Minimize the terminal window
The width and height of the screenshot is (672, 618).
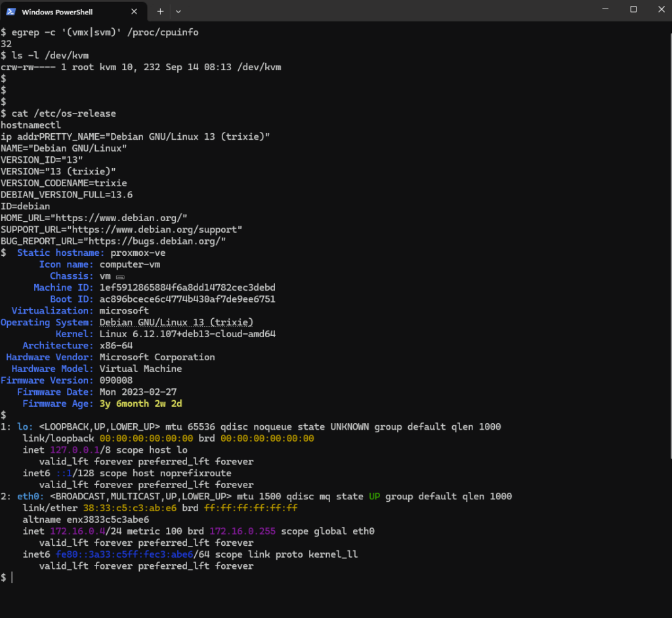point(605,9)
